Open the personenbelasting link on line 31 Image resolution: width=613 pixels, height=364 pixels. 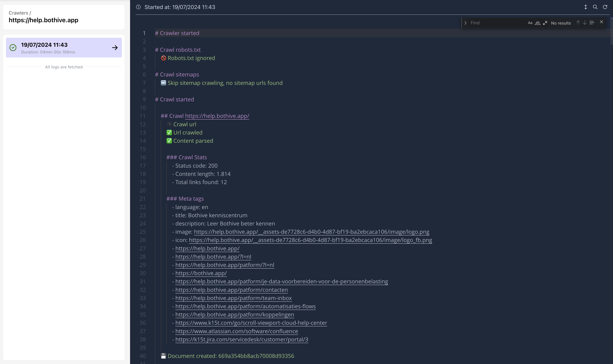282,281
